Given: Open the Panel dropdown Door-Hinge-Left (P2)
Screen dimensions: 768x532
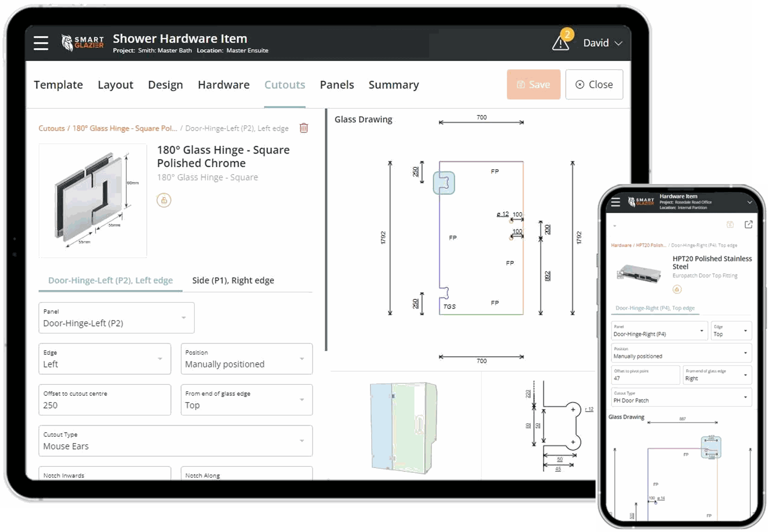Looking at the screenshot, I should pyautogui.click(x=116, y=318).
